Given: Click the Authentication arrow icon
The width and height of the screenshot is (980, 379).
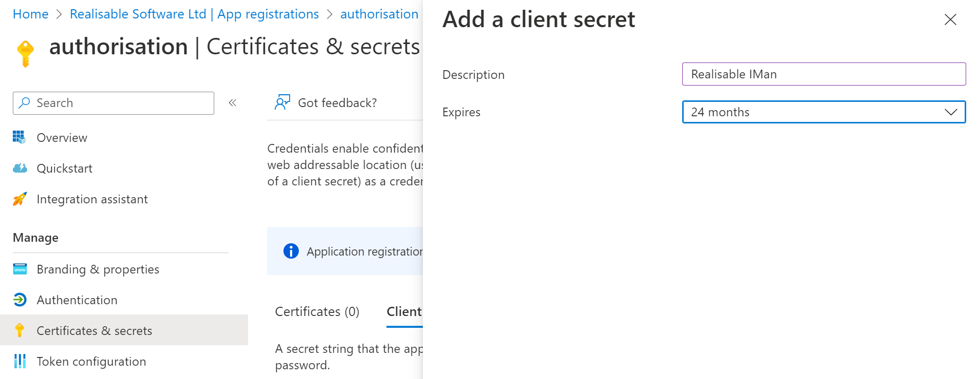Looking at the screenshot, I should pyautogui.click(x=19, y=300).
